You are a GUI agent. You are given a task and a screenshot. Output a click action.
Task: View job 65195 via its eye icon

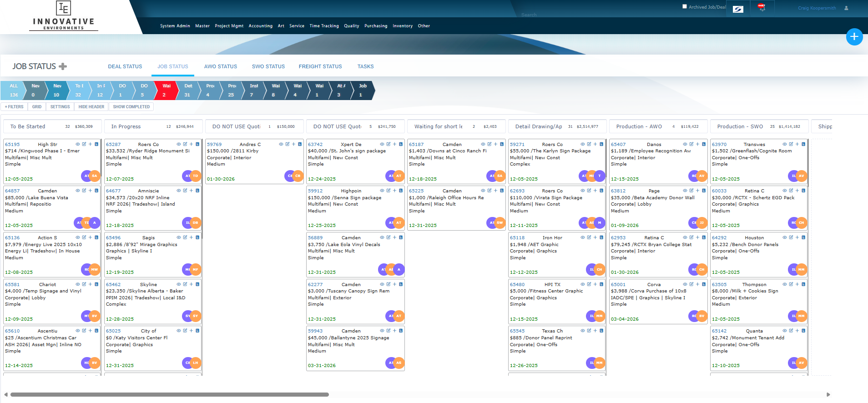(x=78, y=144)
